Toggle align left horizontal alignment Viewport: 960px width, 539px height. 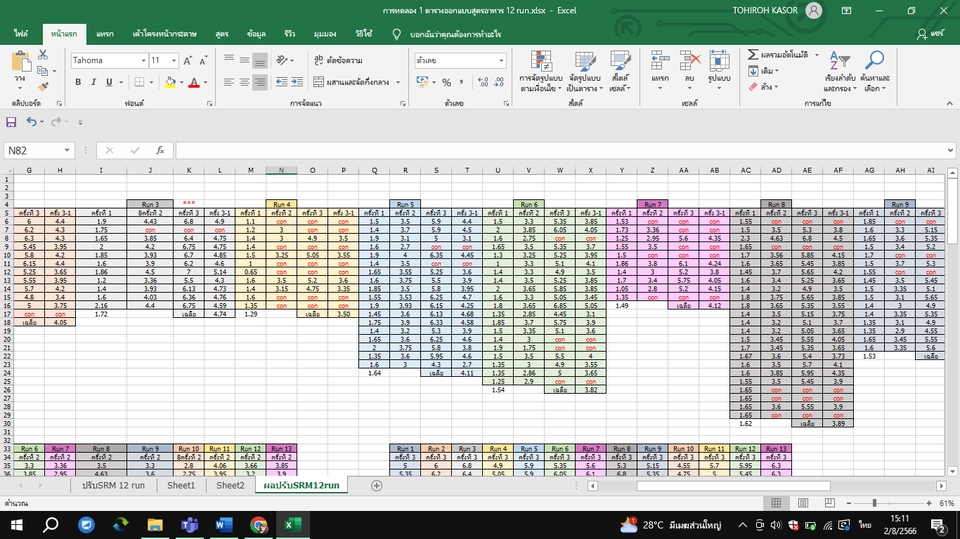click(228, 82)
